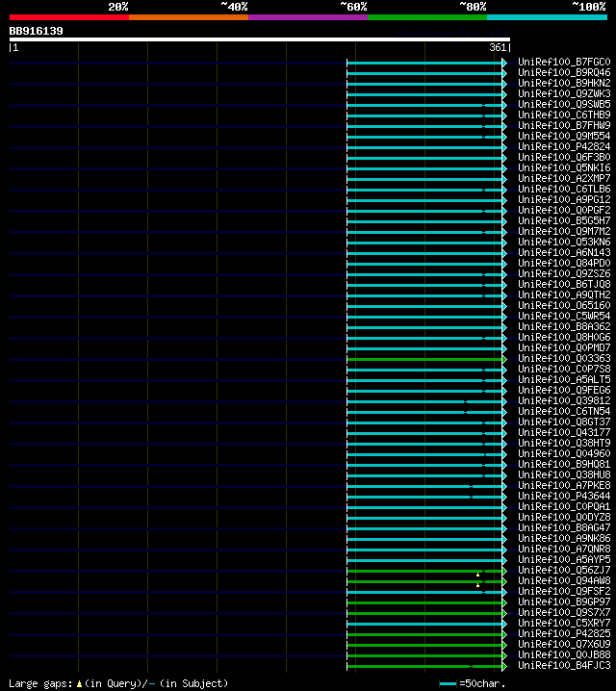This screenshot has width=616, height=691.
Task: Click the UniRef100_Q0PMD7 entry
Action: pos(564,347)
